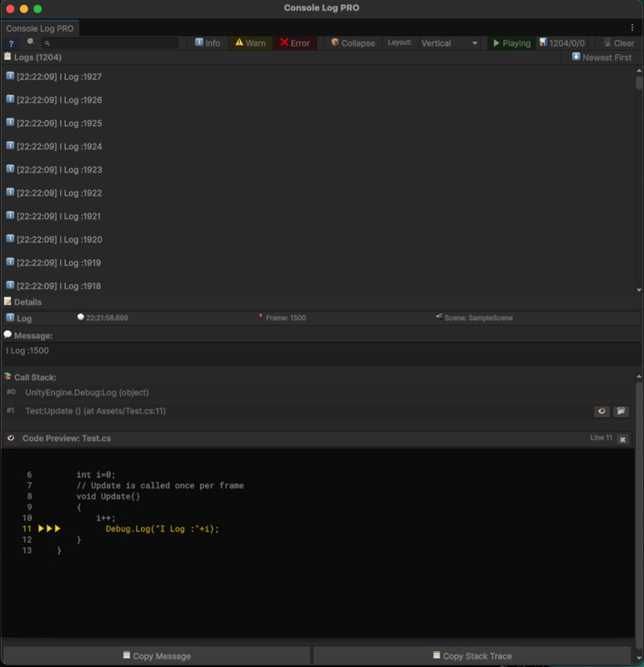The width and height of the screenshot is (644, 667).
Task: Toggle Collapse for duplicate logs
Action: pos(353,43)
